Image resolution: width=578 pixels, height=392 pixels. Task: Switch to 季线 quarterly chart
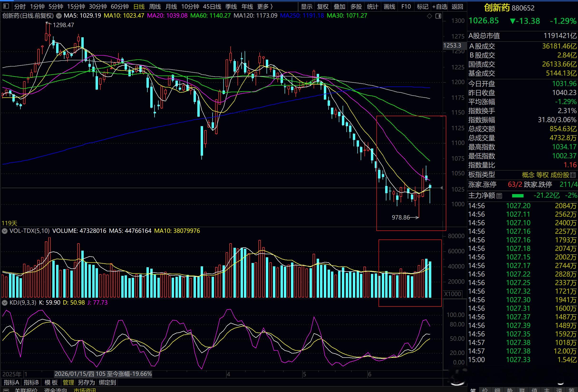coord(231,6)
